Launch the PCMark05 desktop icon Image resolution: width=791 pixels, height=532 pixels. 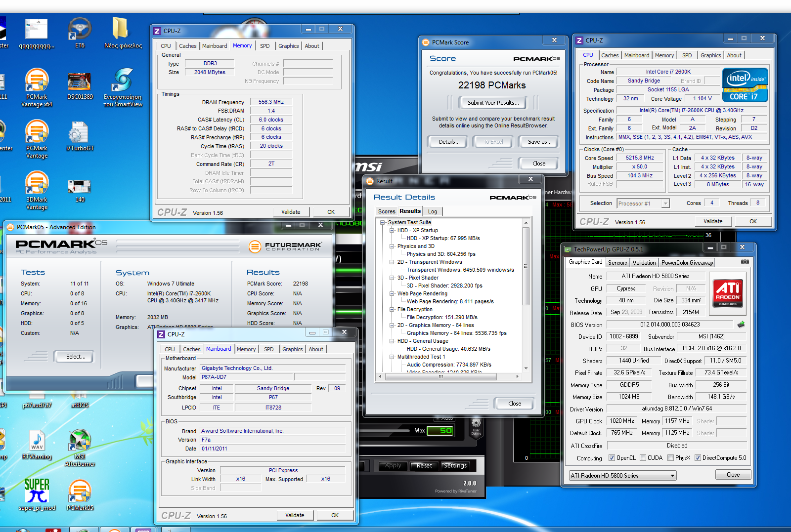pyautogui.click(x=80, y=495)
